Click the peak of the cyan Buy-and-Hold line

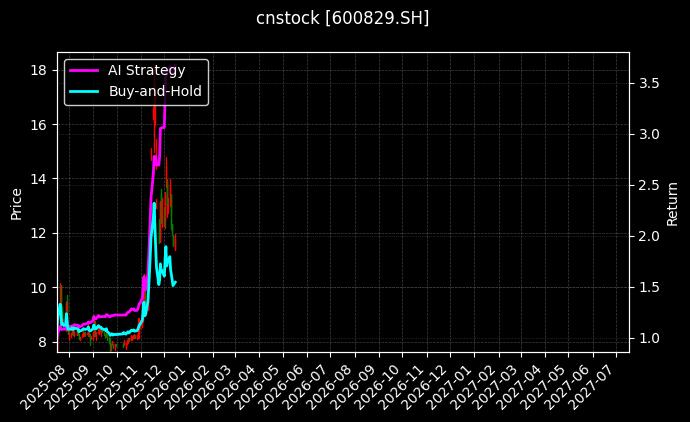click(154, 204)
